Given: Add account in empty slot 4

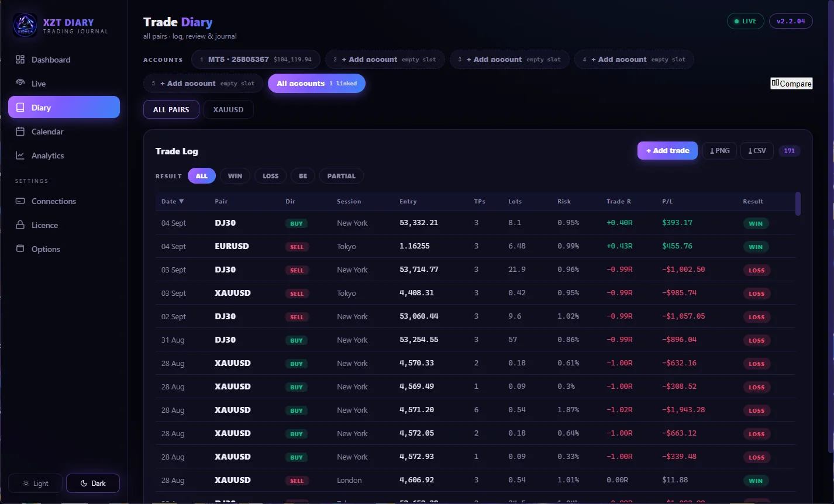Looking at the screenshot, I should pyautogui.click(x=634, y=60).
